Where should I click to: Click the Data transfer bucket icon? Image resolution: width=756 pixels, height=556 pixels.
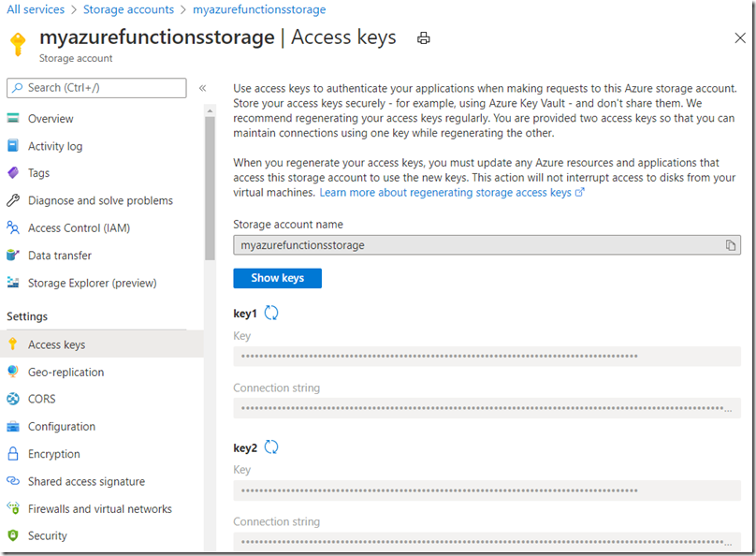(13, 256)
